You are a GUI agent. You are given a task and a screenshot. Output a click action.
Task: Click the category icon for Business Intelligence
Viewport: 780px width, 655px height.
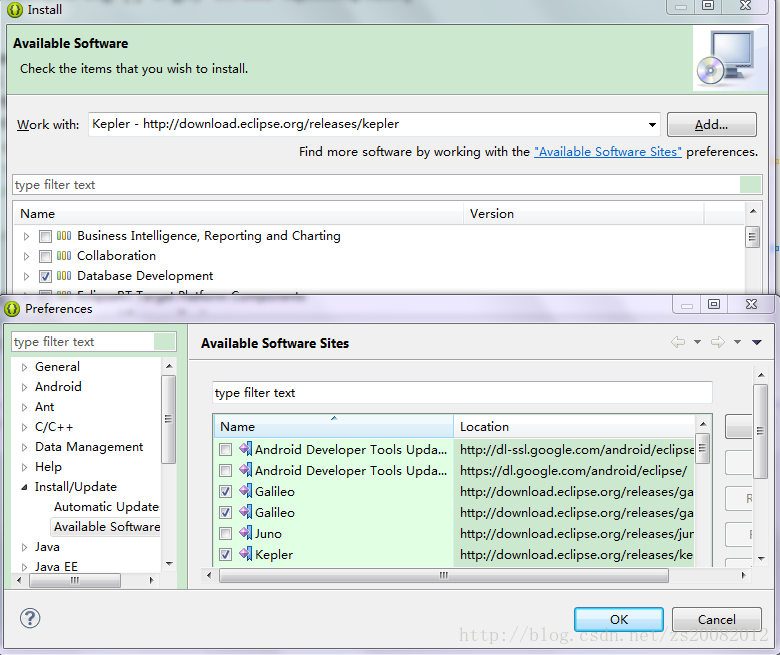click(x=64, y=236)
